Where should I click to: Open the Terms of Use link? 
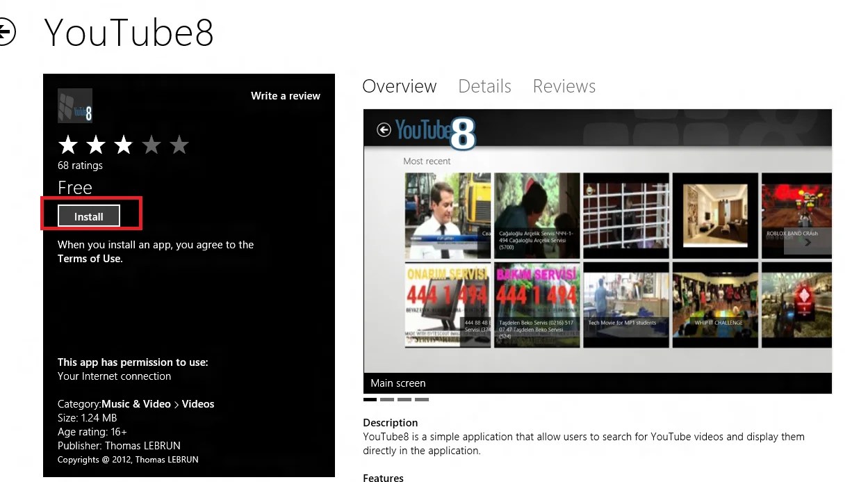click(90, 259)
